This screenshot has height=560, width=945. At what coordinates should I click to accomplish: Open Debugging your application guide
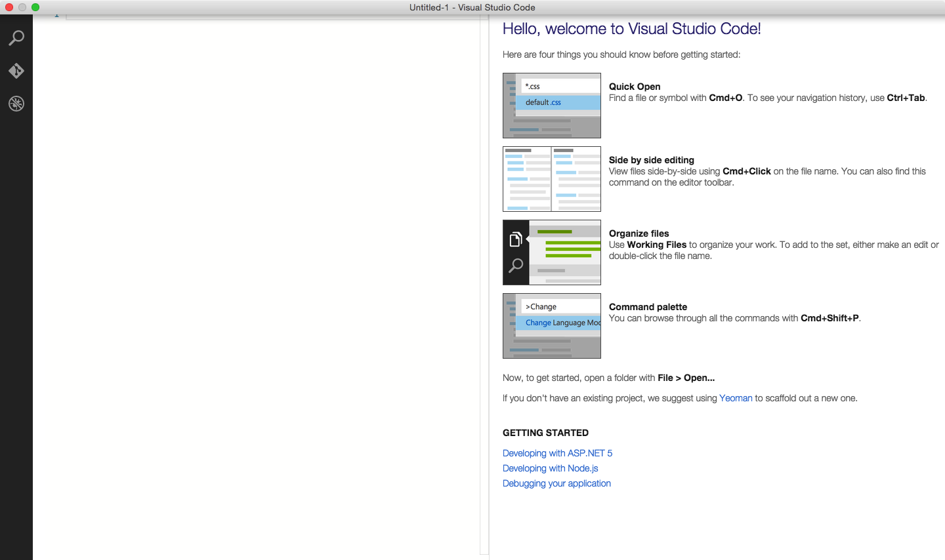pyautogui.click(x=556, y=483)
